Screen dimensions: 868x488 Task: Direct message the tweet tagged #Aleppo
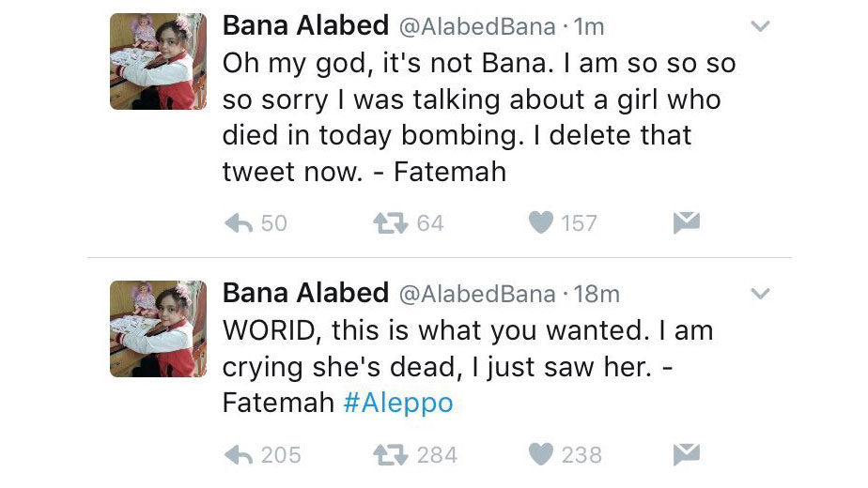[x=687, y=454]
